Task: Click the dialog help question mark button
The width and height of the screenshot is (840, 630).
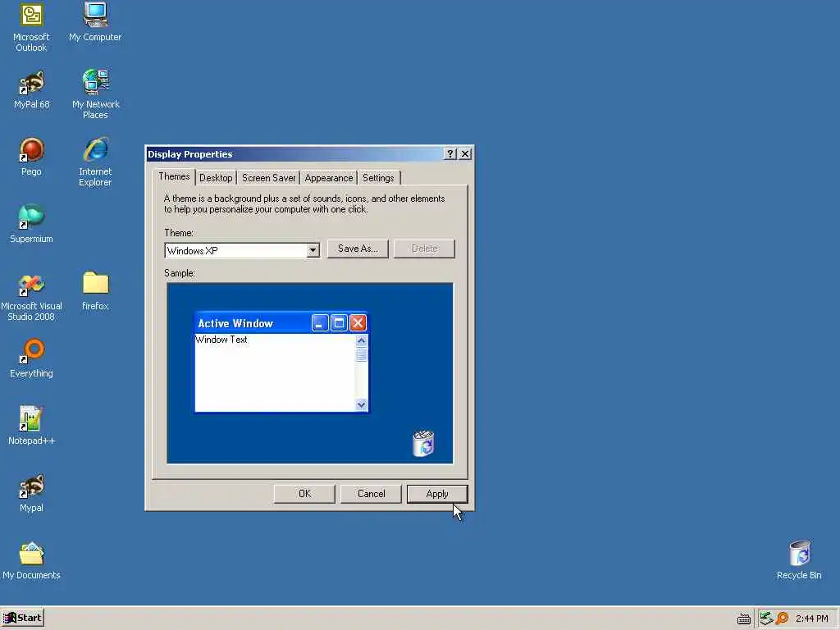Action: [450, 153]
